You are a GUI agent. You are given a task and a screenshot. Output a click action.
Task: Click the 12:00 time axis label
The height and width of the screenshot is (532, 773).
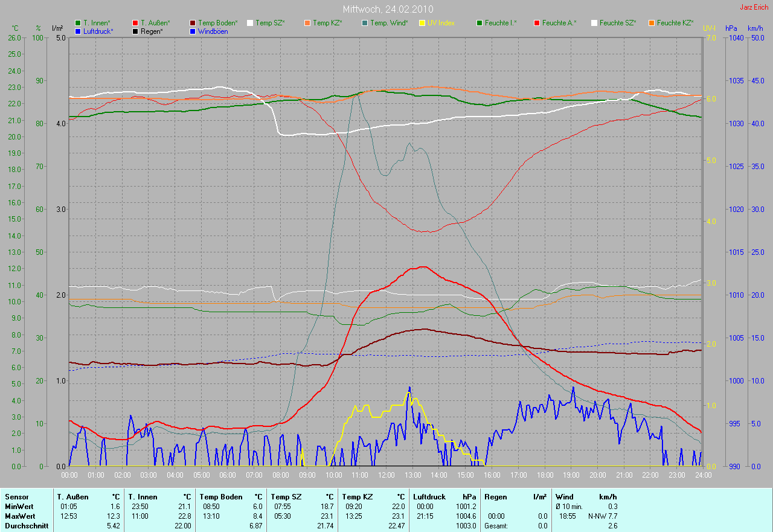386,475
